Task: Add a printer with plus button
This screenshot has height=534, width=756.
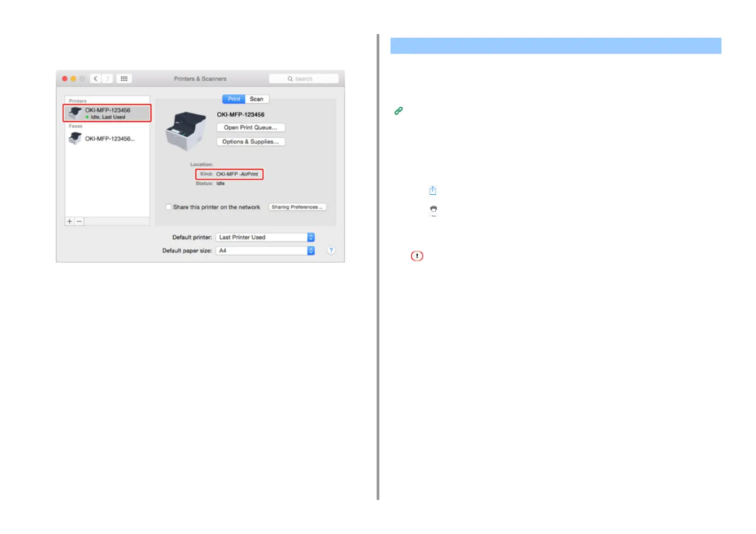Action: coord(70,221)
